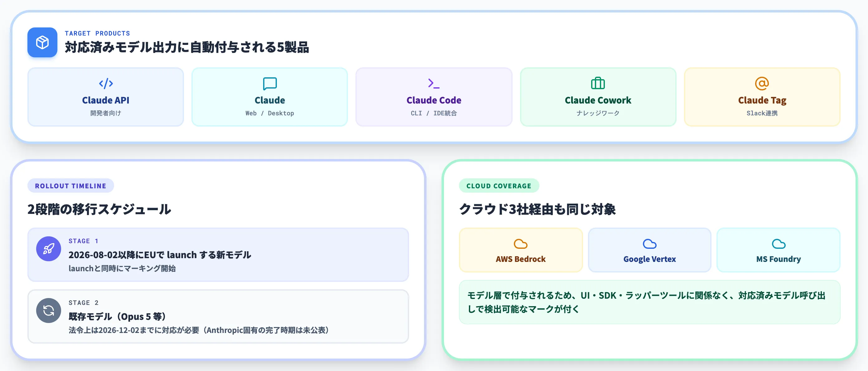
Task: Click the blue package cube icon
Action: pyautogui.click(x=42, y=42)
